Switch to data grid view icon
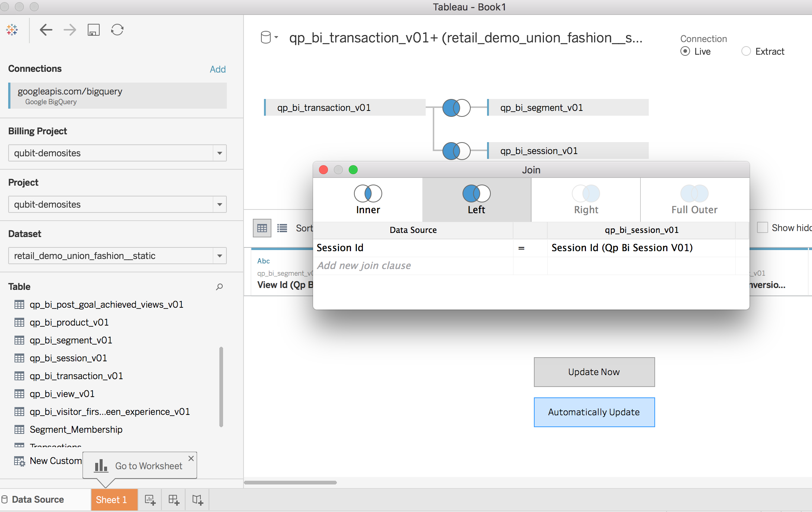 (x=262, y=228)
